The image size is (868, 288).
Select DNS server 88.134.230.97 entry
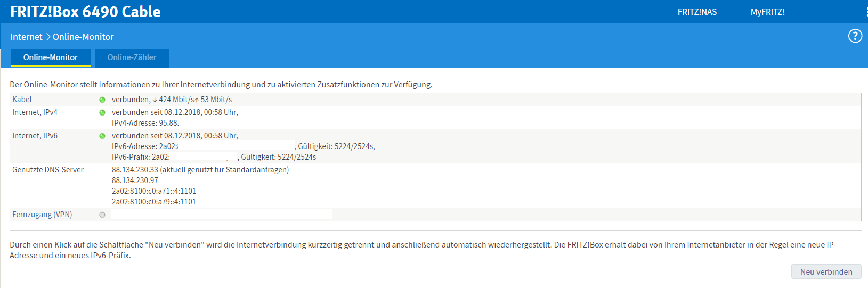click(135, 180)
